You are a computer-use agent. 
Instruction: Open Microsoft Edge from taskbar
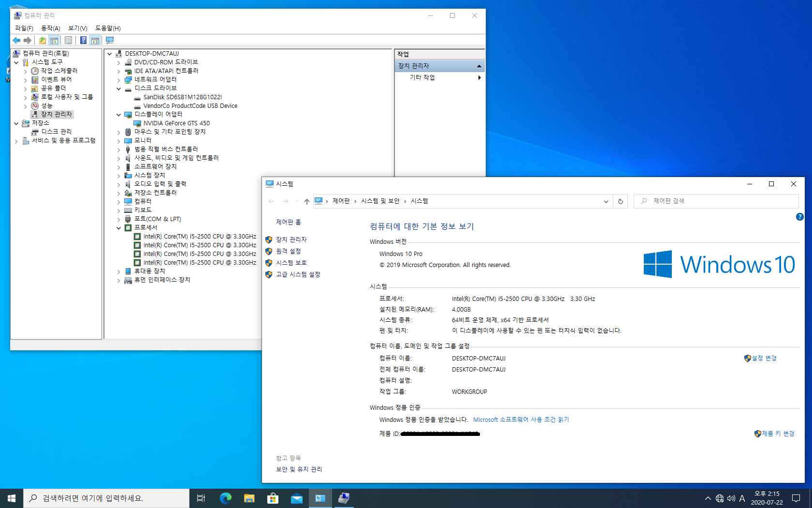[x=226, y=498]
